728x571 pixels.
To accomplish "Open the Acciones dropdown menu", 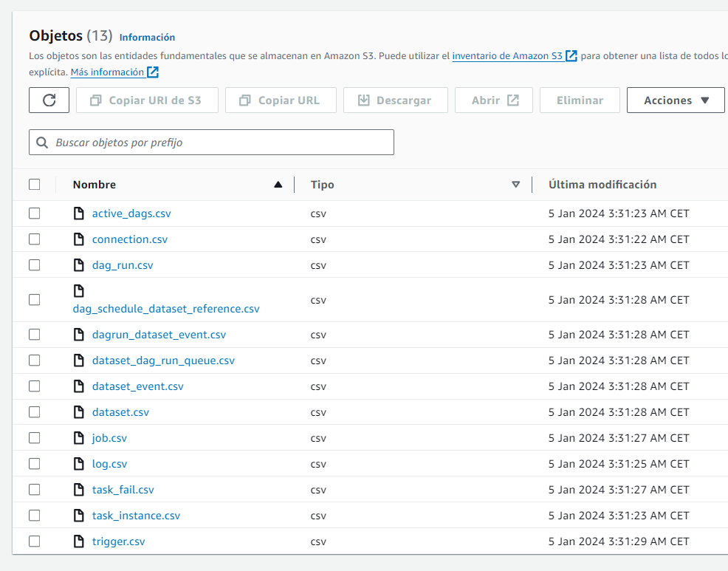I will click(676, 100).
